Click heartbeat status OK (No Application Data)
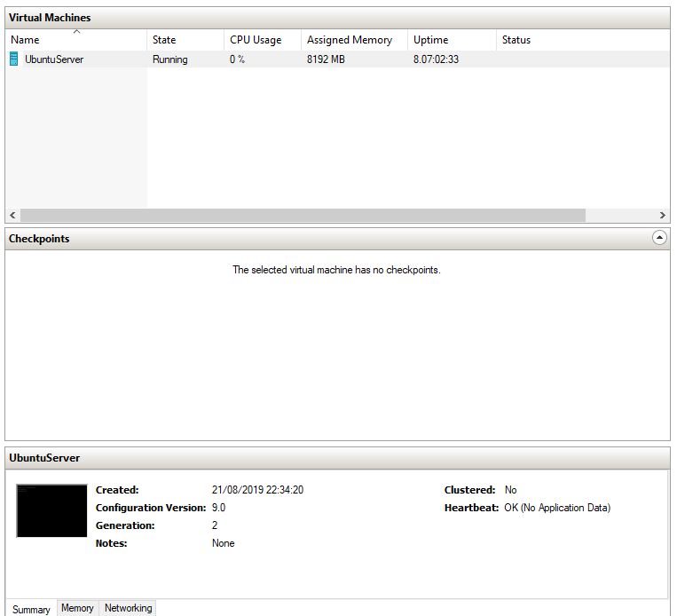The width and height of the screenshot is (677, 616). point(557,508)
